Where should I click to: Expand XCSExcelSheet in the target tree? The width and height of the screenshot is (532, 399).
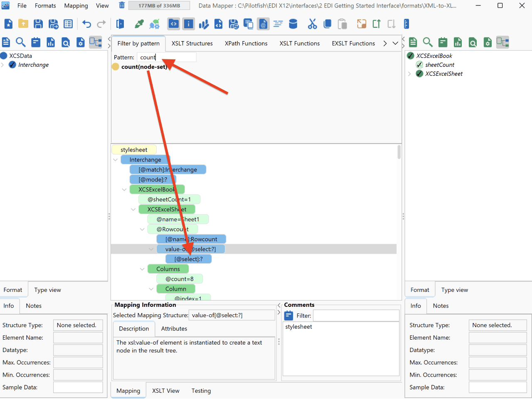(x=410, y=74)
